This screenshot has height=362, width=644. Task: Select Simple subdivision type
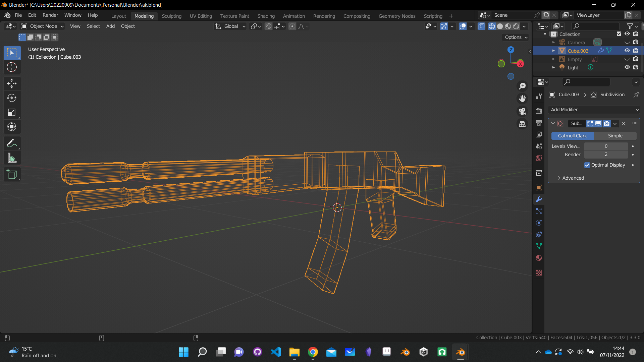[x=615, y=136]
